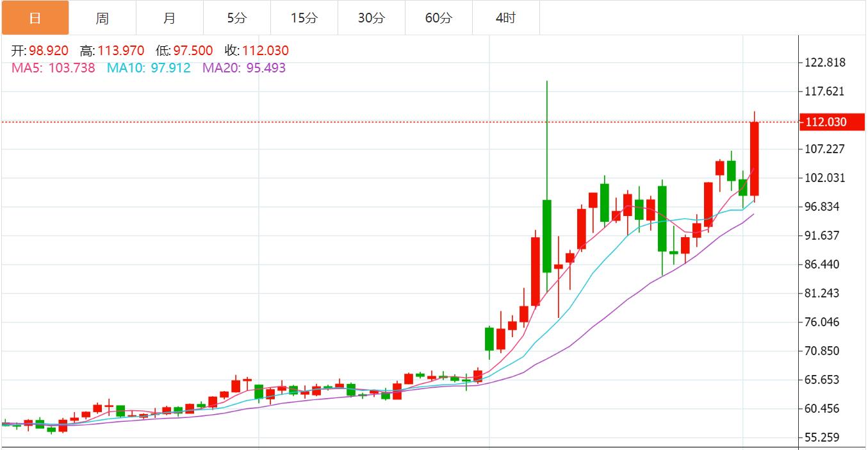Open the 月 monthly chart tab
The image size is (868, 450).
[169, 18]
